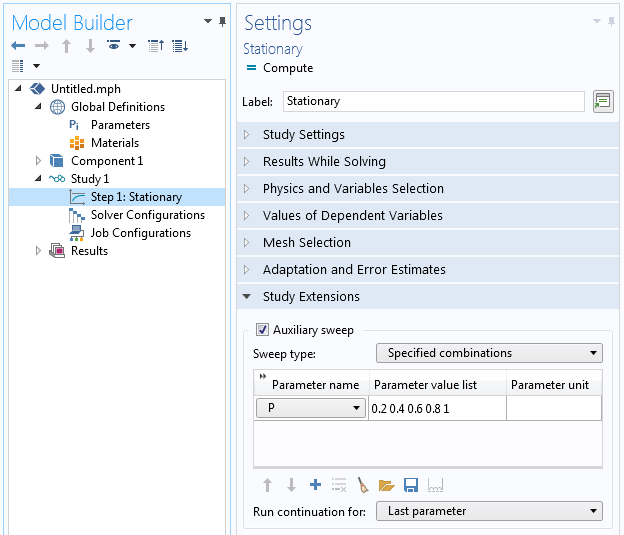Click the Compute button
Viewport: 624px width, 535px height.
pos(280,68)
